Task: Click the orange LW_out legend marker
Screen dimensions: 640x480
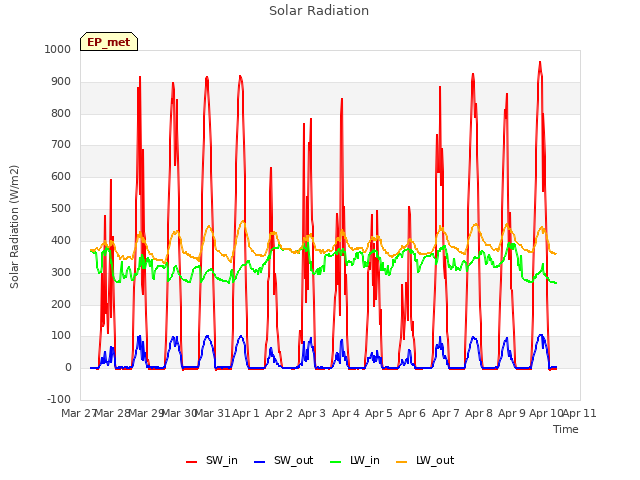Action: pyautogui.click(x=402, y=462)
